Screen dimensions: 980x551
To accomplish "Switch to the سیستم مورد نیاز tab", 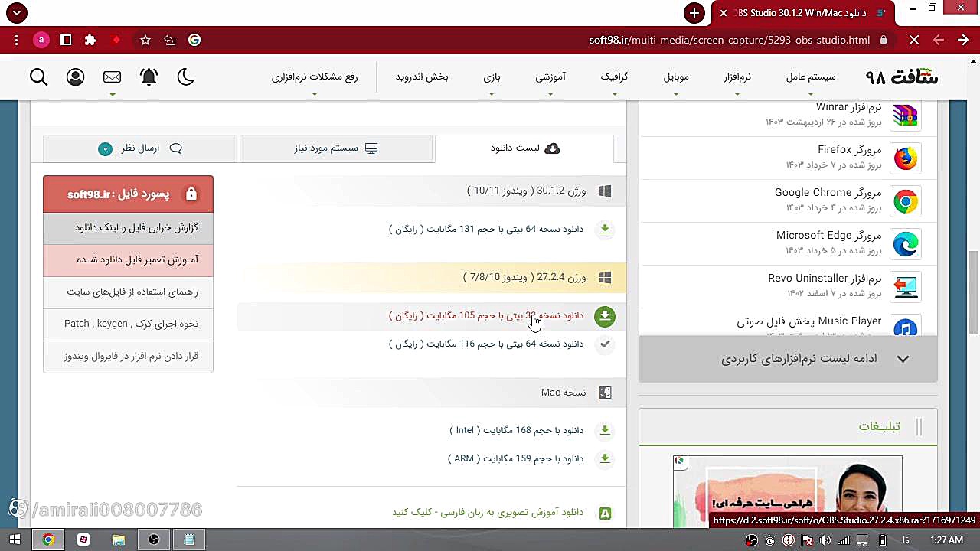I will pyautogui.click(x=336, y=148).
